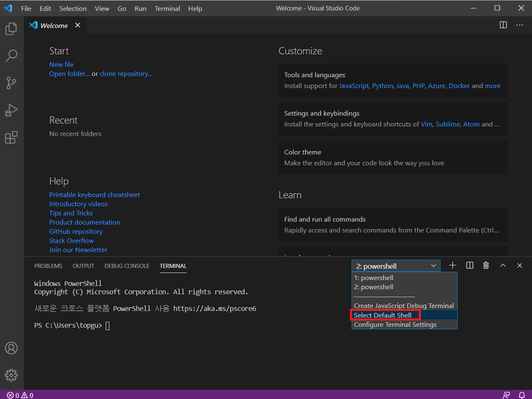
Task: Click the New file link
Action: (61, 64)
